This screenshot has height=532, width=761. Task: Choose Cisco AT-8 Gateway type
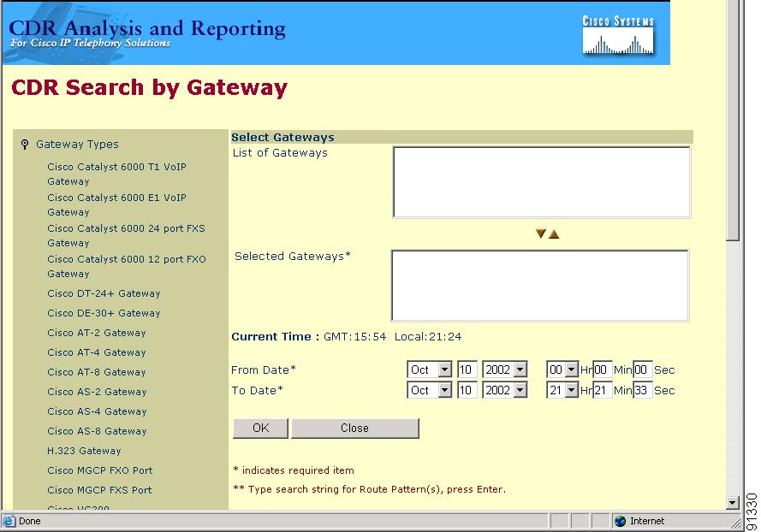coord(97,372)
